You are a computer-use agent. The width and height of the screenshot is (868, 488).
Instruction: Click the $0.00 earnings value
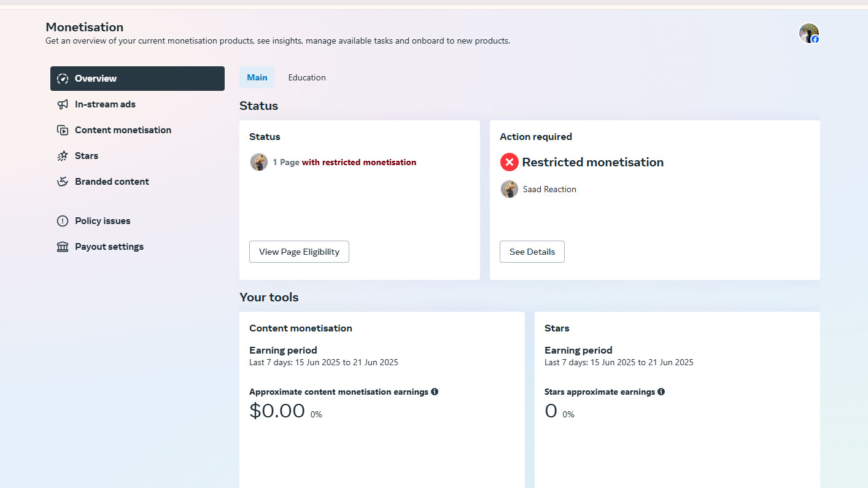pos(277,411)
